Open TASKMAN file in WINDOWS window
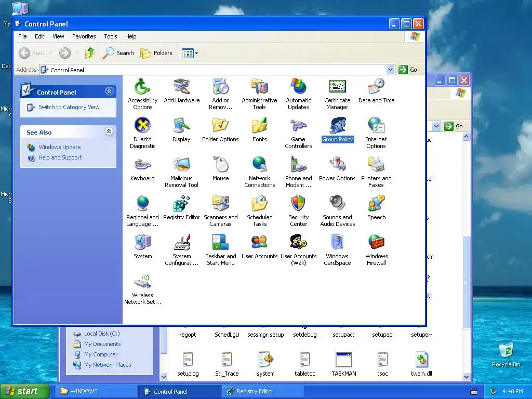 tap(344, 364)
